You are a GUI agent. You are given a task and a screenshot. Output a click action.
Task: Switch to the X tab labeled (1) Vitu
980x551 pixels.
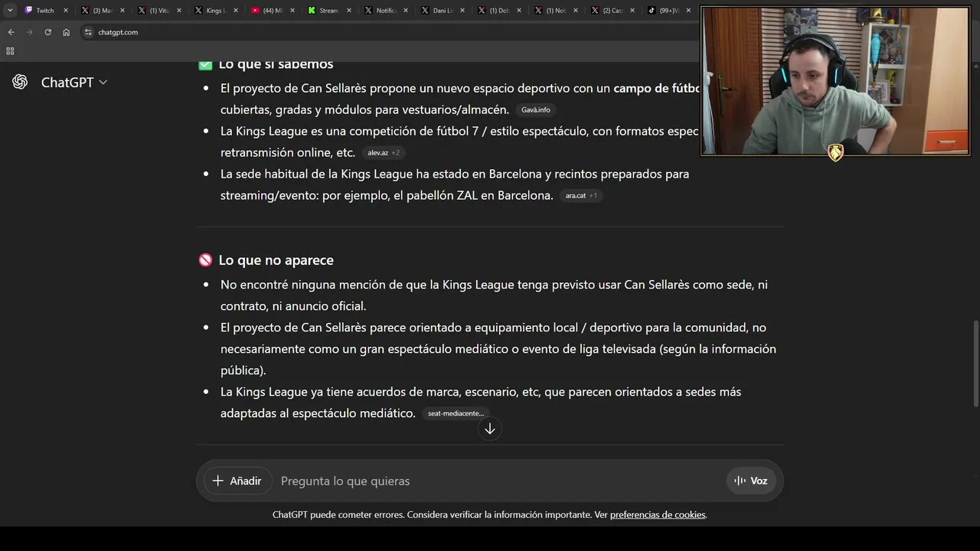[x=158, y=11]
